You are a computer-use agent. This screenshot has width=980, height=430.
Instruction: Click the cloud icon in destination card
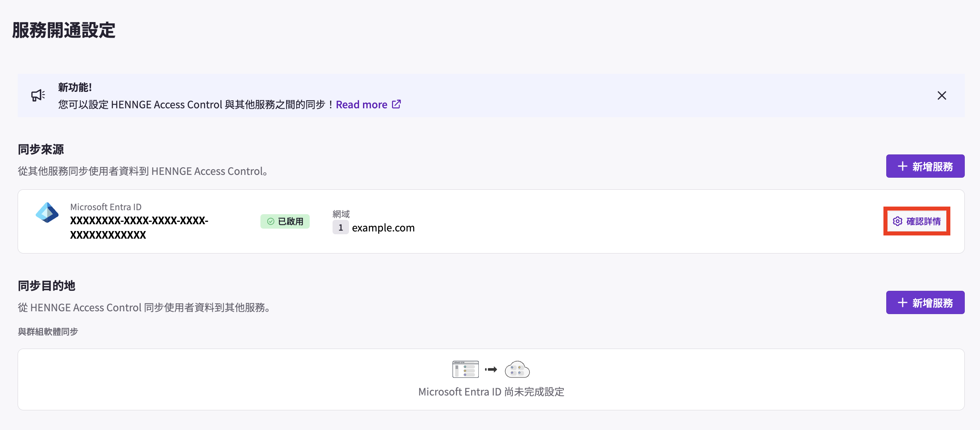point(517,369)
